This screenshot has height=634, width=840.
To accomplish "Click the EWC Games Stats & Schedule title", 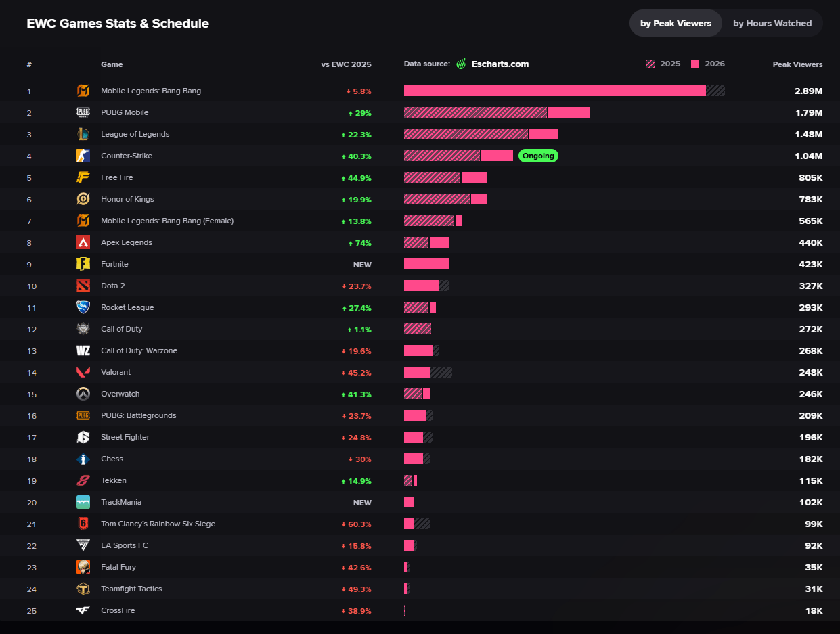I will click(x=118, y=24).
